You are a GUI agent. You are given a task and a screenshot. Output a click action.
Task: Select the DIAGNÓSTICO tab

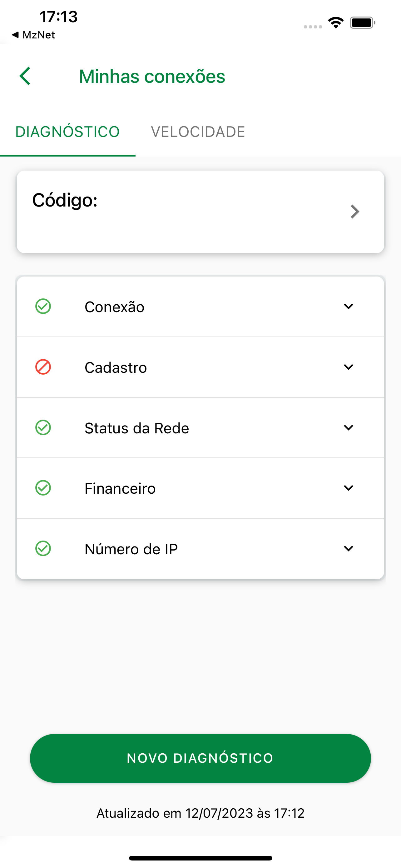click(x=68, y=132)
